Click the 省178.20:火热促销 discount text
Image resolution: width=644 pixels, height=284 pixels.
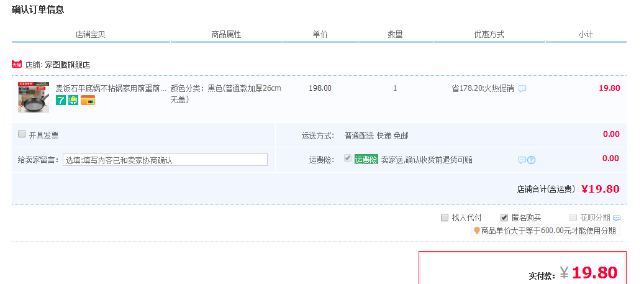click(483, 88)
